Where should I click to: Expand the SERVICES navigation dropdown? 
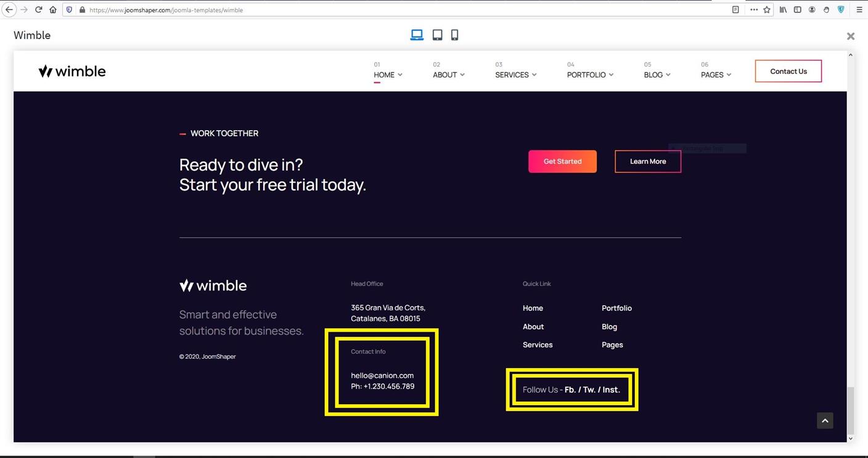pos(515,75)
